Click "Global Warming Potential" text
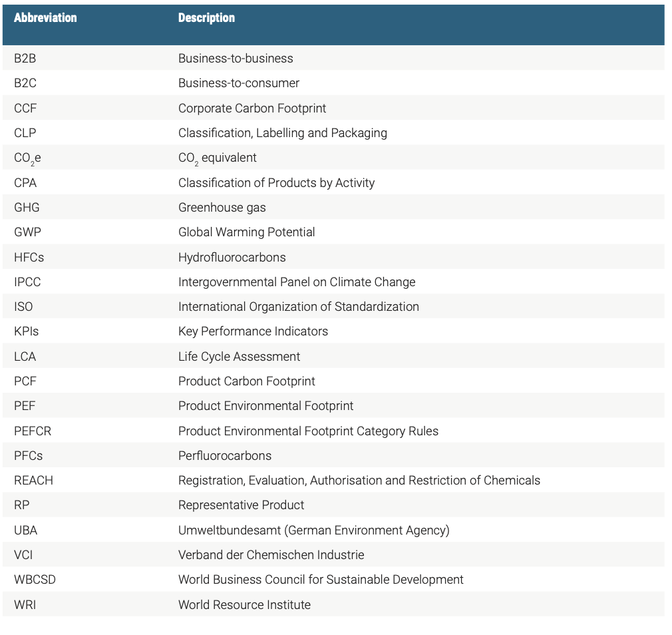 point(246,232)
